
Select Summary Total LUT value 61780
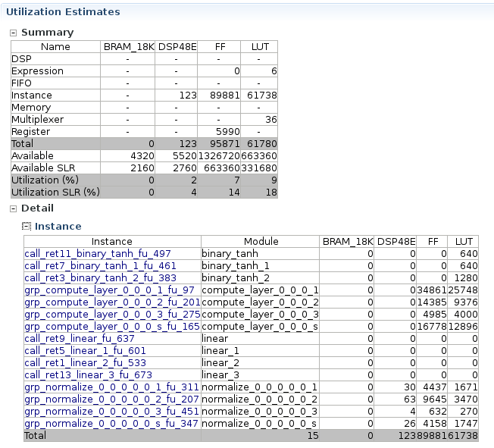262,144
